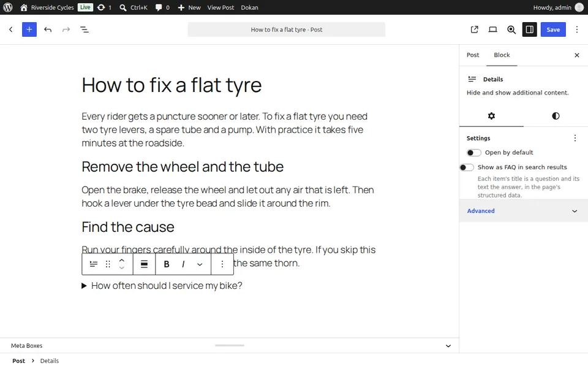Close the settings sidebar
This screenshot has width=588, height=368.
click(x=577, y=55)
